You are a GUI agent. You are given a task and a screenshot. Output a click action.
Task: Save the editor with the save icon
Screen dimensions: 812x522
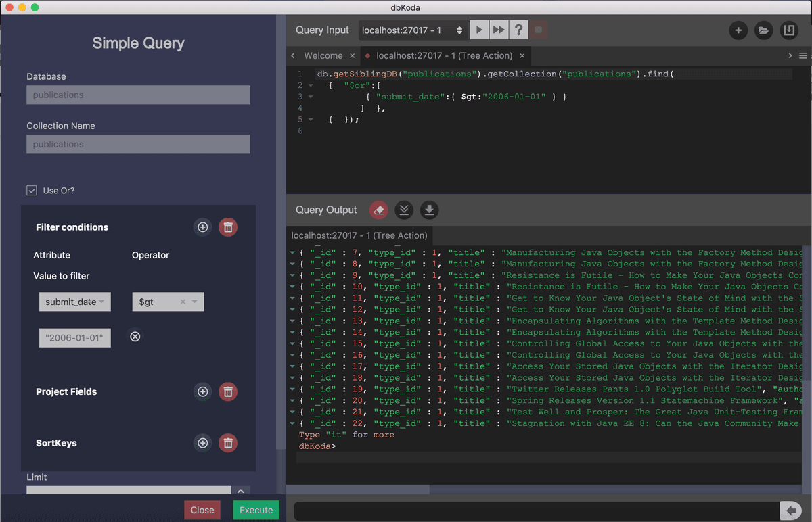pos(788,30)
